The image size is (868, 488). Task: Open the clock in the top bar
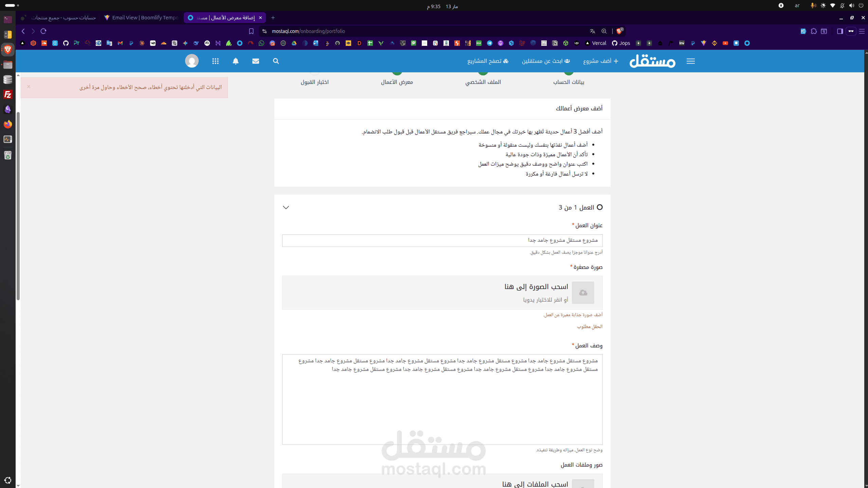(442, 6)
